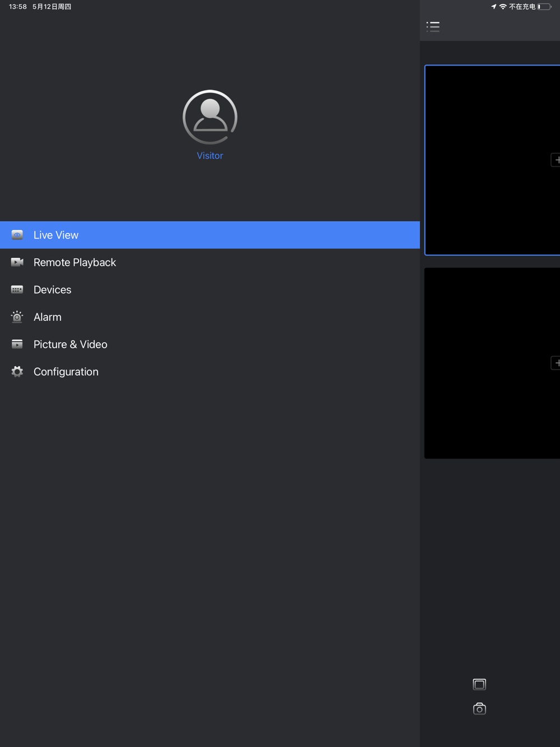Select the second black live view pane
Viewport: 560px width, 747px height.
pos(492,363)
